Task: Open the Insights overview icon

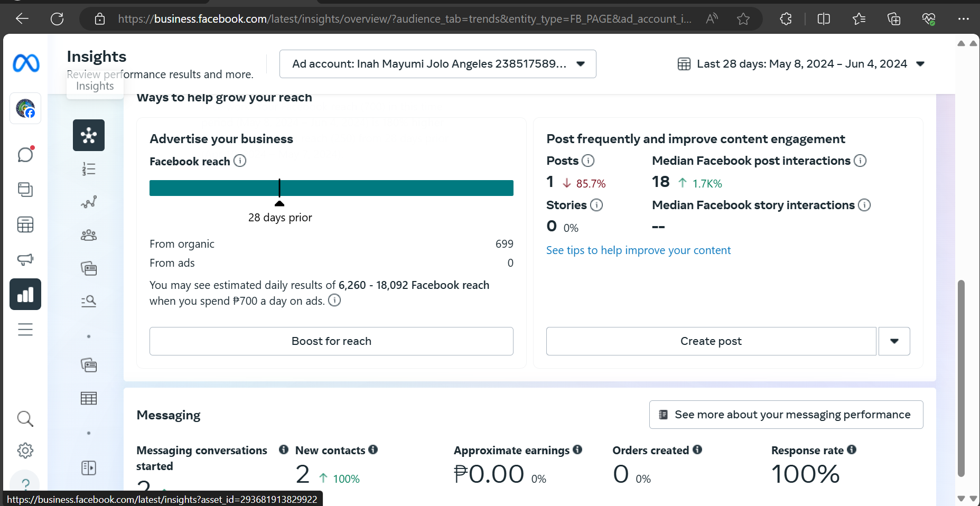Action: click(89, 135)
